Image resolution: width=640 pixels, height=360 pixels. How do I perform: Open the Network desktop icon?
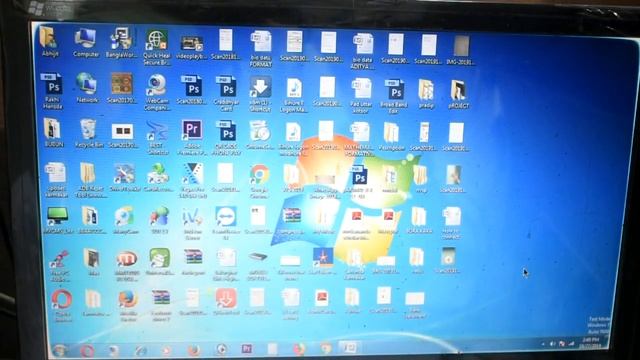87,87
